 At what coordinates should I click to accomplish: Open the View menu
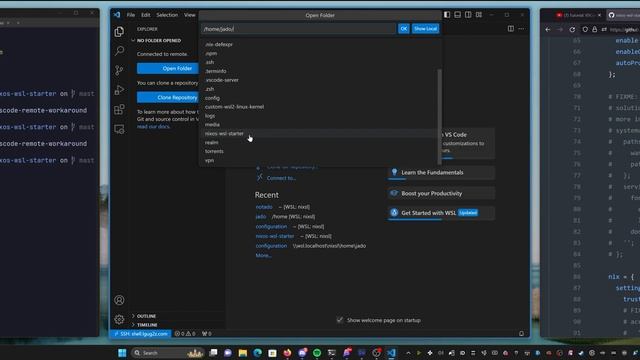coord(189,15)
